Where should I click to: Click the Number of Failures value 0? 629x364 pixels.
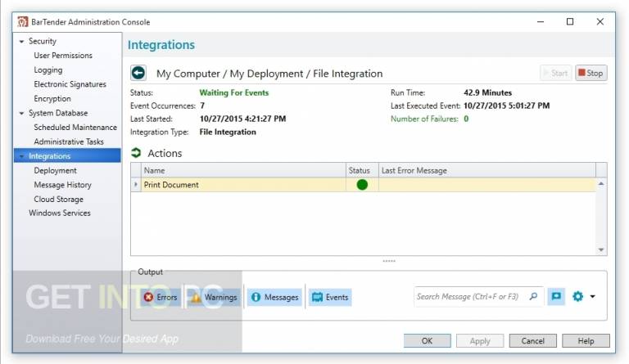coord(466,119)
